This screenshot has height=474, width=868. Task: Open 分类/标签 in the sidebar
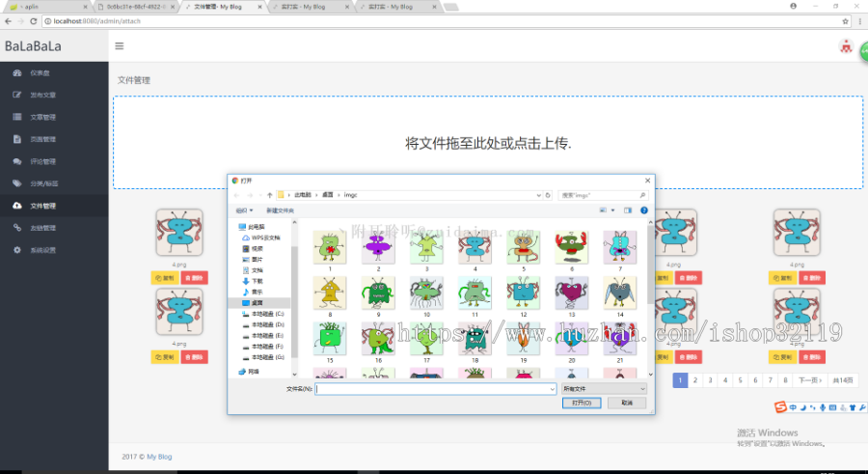click(x=54, y=183)
